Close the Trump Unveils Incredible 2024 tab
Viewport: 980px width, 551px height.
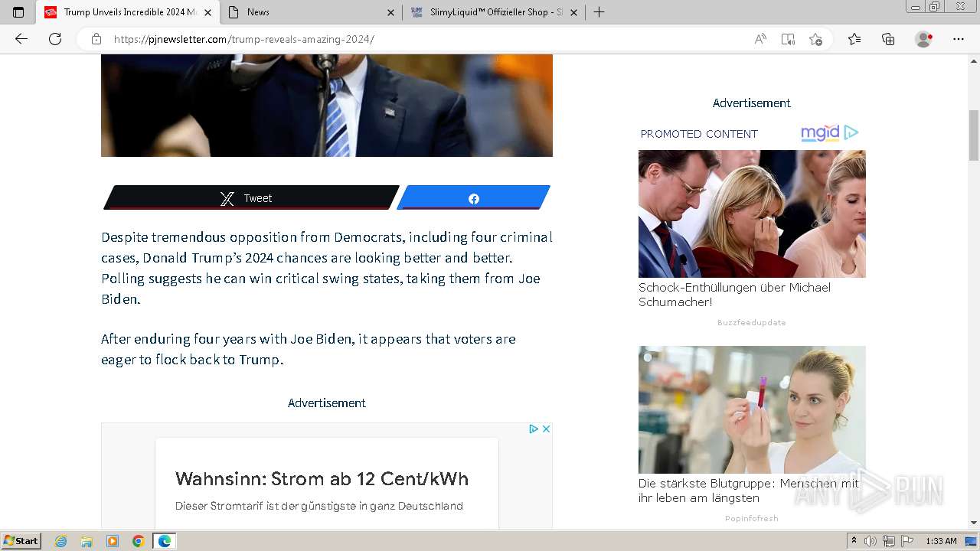[x=207, y=12]
